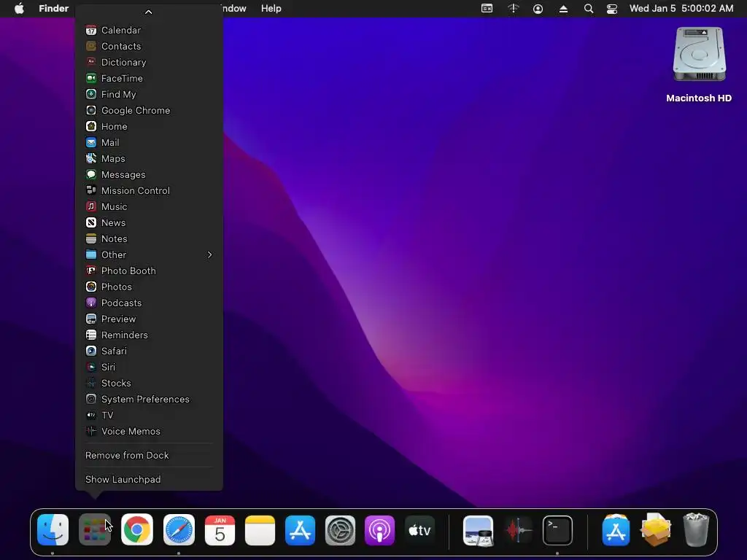Click the user account icon in menu bar
This screenshot has height=560, width=747.
coord(538,9)
